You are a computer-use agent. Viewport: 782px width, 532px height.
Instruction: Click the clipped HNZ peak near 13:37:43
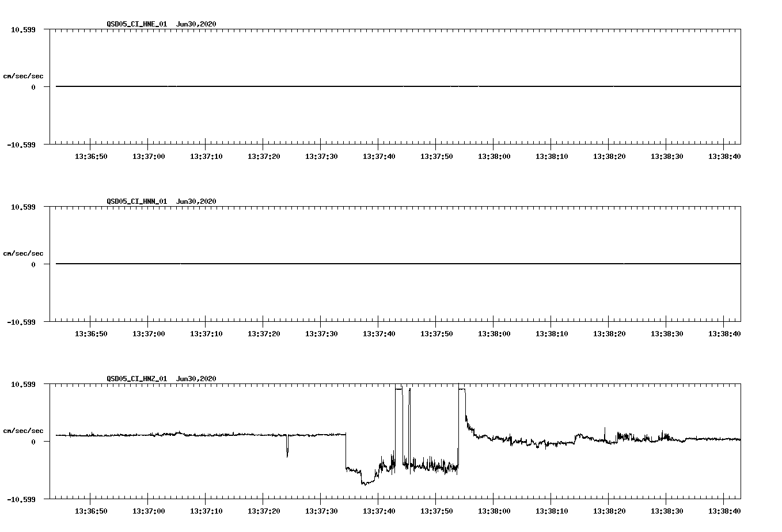coord(398,390)
